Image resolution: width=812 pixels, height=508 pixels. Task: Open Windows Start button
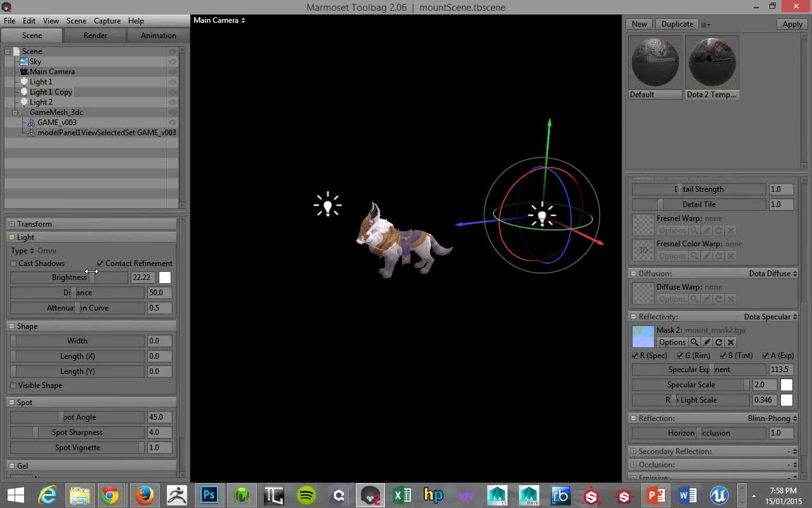15,495
